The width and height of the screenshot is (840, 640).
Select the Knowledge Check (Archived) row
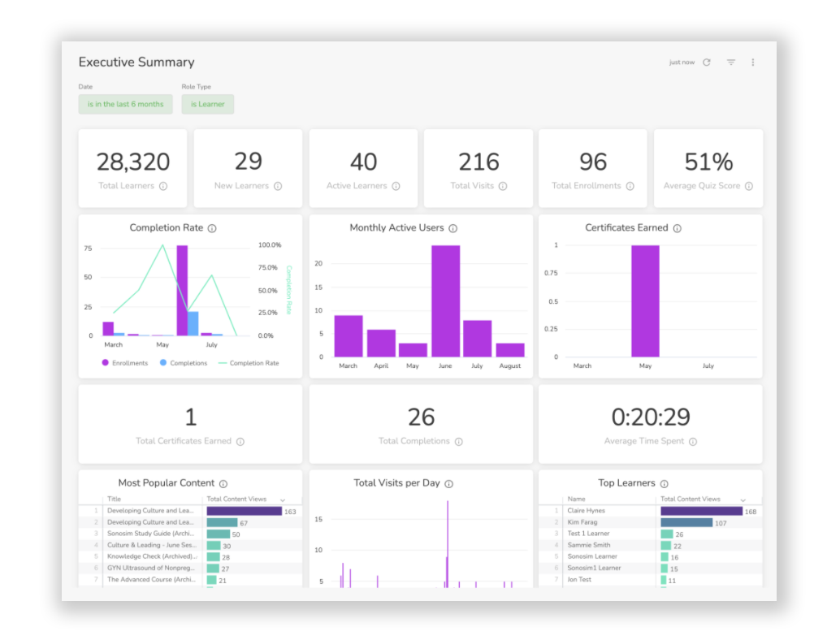(x=190, y=556)
